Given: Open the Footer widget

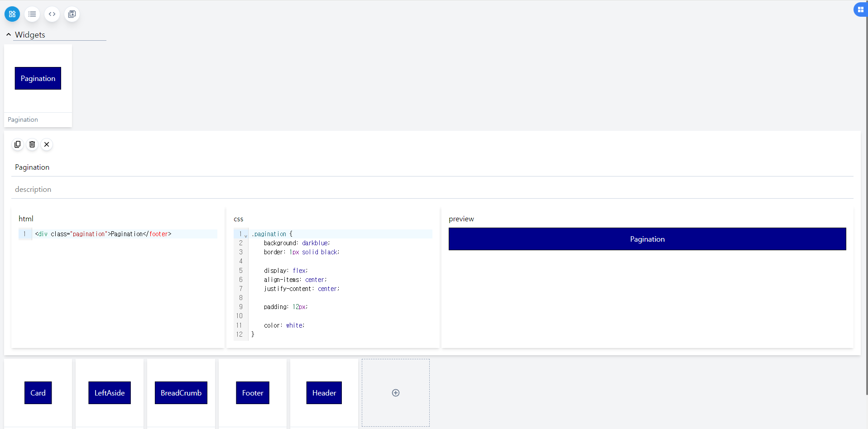Looking at the screenshot, I should point(253,393).
